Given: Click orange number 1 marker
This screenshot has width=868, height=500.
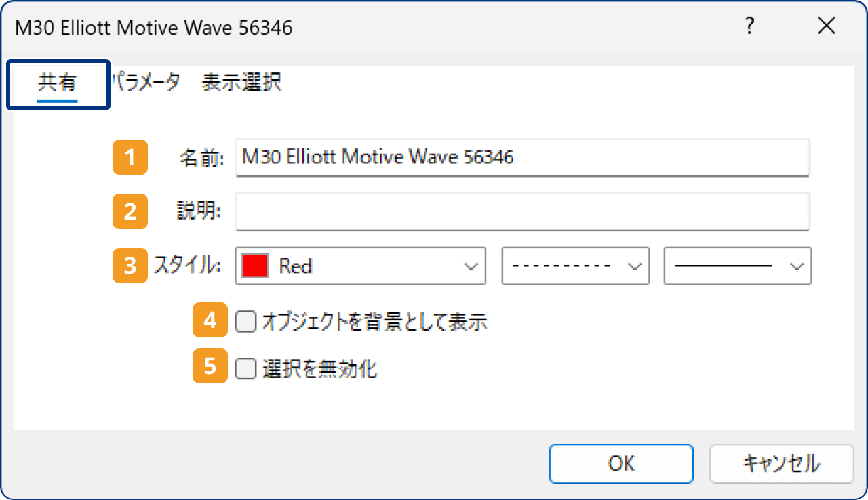Looking at the screenshot, I should 130,157.
